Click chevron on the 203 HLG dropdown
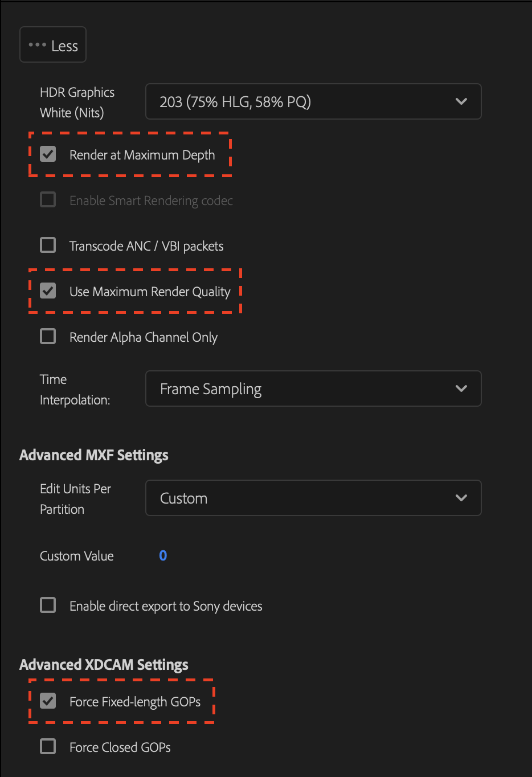The height and width of the screenshot is (777, 532). tap(461, 101)
